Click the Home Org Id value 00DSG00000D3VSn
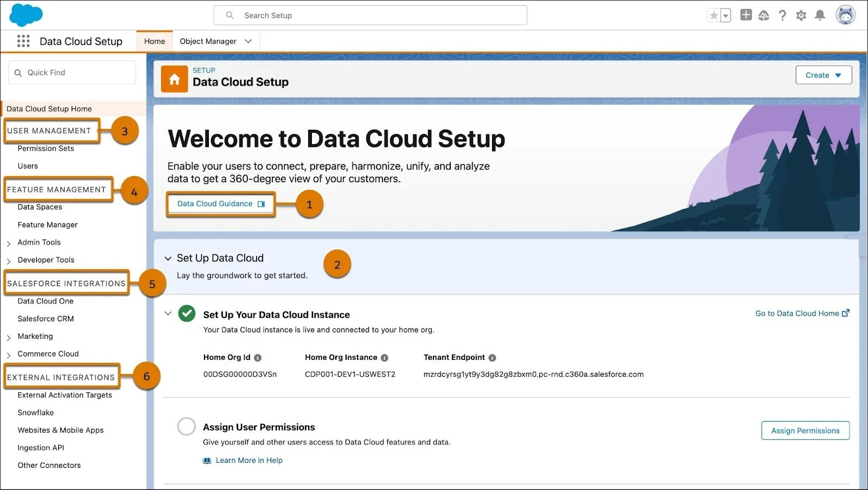The height and width of the screenshot is (490, 868). 240,374
